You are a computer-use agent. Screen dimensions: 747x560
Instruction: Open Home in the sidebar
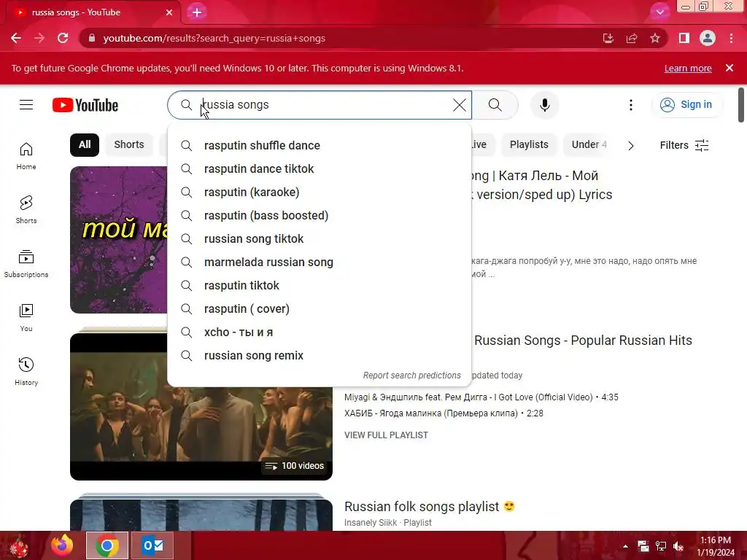point(26,156)
